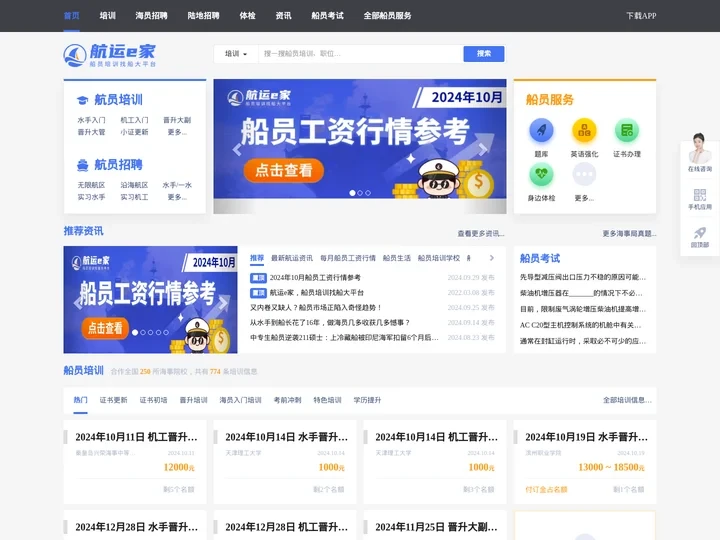The width and height of the screenshot is (720, 540).
Task: Open 水手入门 training link
Action: (x=91, y=120)
